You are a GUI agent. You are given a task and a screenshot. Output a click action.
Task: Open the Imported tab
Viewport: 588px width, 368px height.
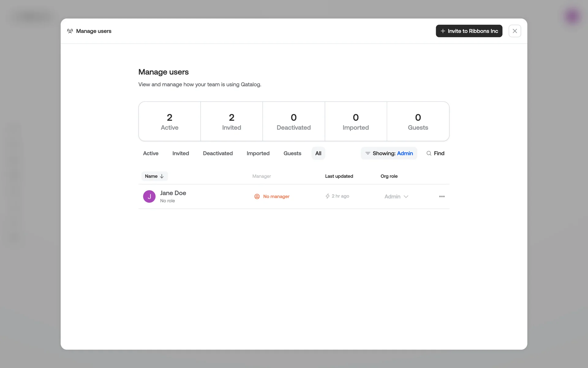[258, 153]
